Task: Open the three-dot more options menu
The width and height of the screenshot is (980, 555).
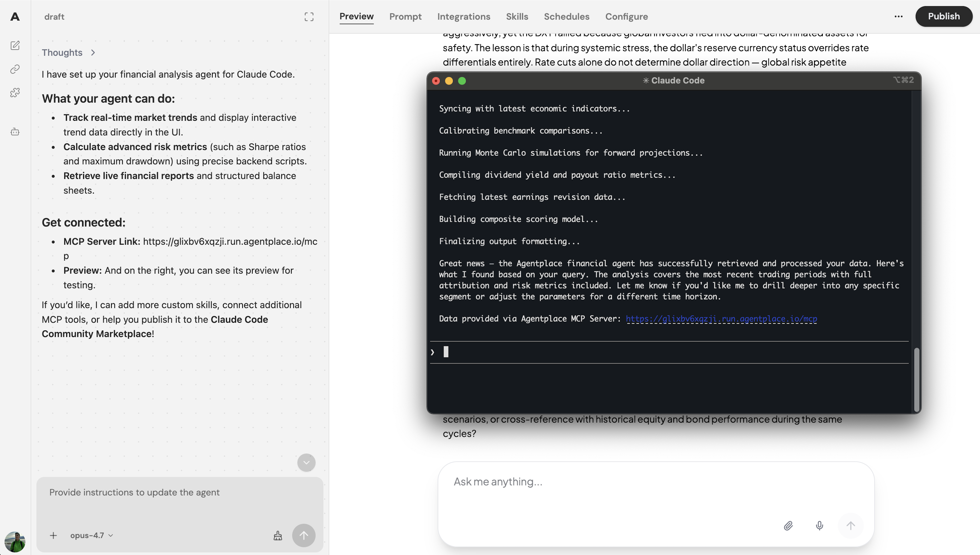Action: 898,17
